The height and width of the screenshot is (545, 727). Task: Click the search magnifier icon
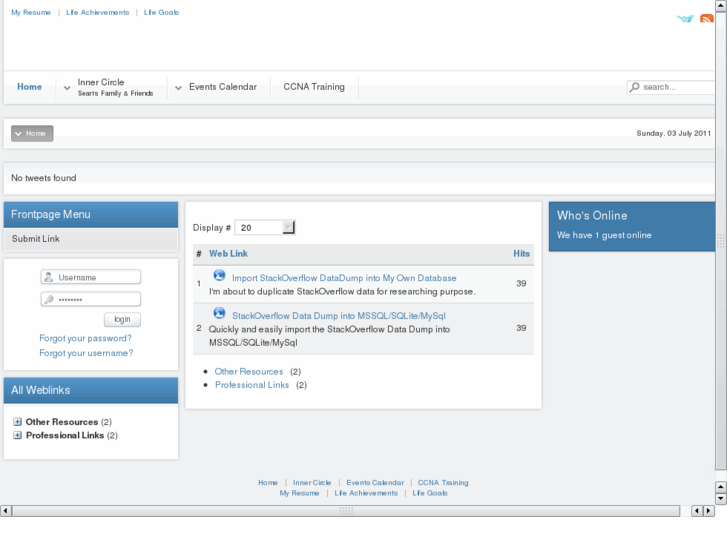click(635, 87)
